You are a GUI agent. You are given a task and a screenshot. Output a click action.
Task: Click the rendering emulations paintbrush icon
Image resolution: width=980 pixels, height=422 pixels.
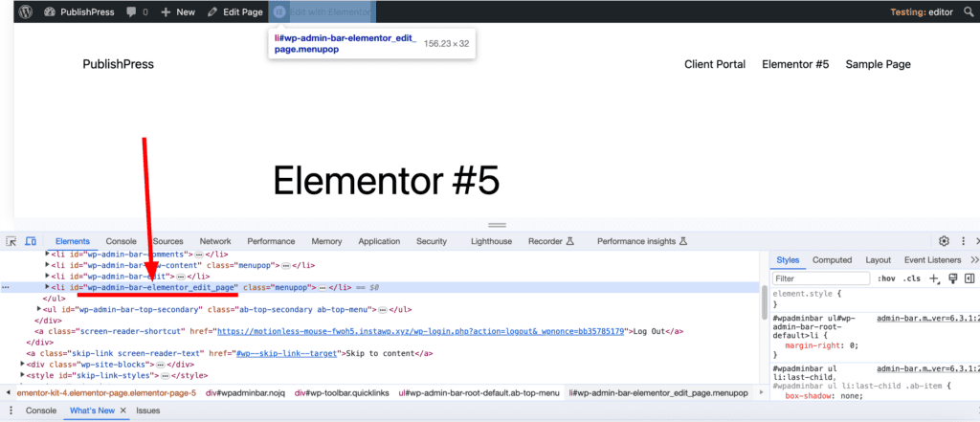click(x=952, y=278)
